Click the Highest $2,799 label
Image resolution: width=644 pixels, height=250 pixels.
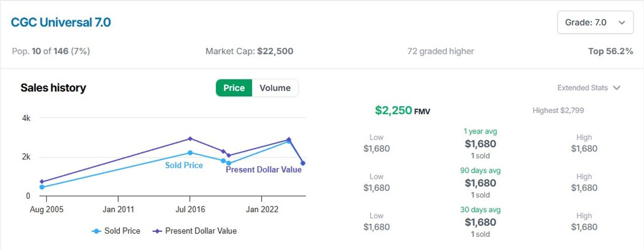pos(558,110)
